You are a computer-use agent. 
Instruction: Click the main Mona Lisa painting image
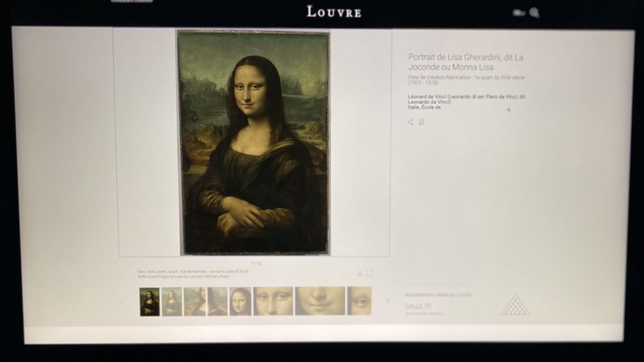(x=253, y=143)
